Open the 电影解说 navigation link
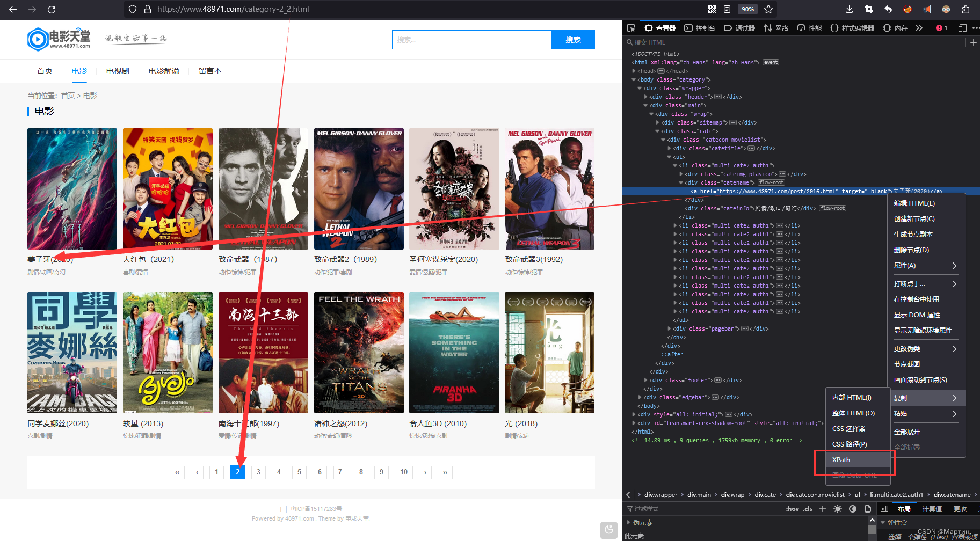Image resolution: width=980 pixels, height=541 pixels. pos(164,71)
